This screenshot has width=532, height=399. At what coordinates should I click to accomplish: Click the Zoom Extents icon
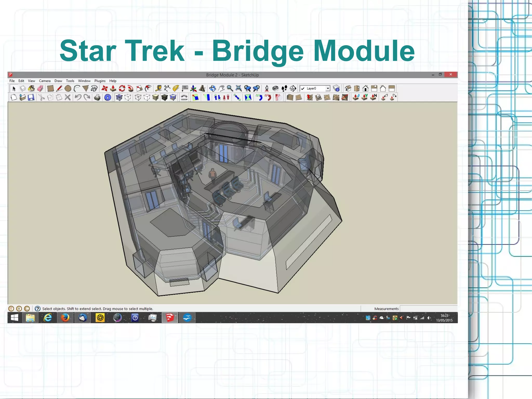click(238, 88)
